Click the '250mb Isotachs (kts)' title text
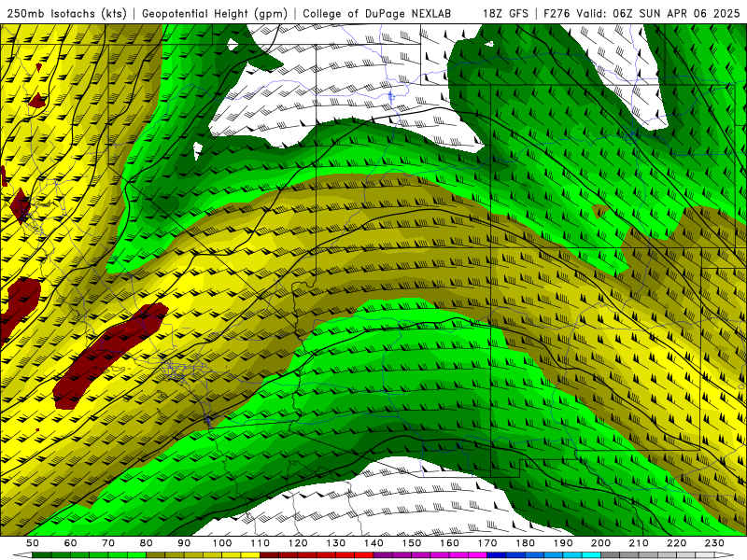747x560 pixels. (66, 13)
